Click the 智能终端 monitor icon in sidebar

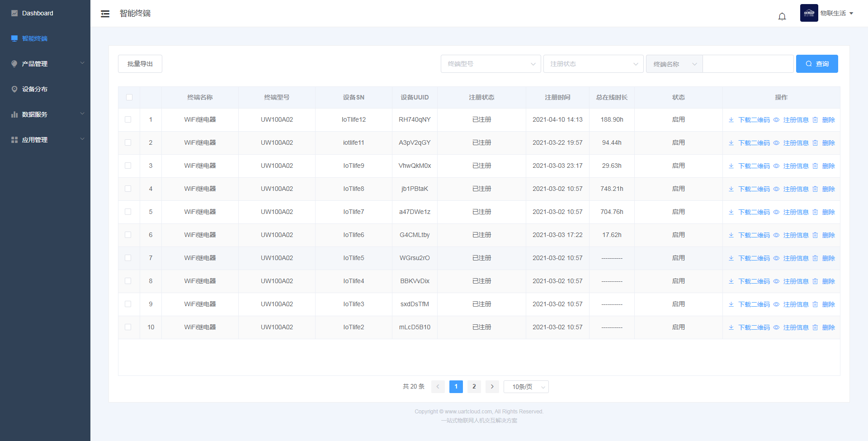14,38
